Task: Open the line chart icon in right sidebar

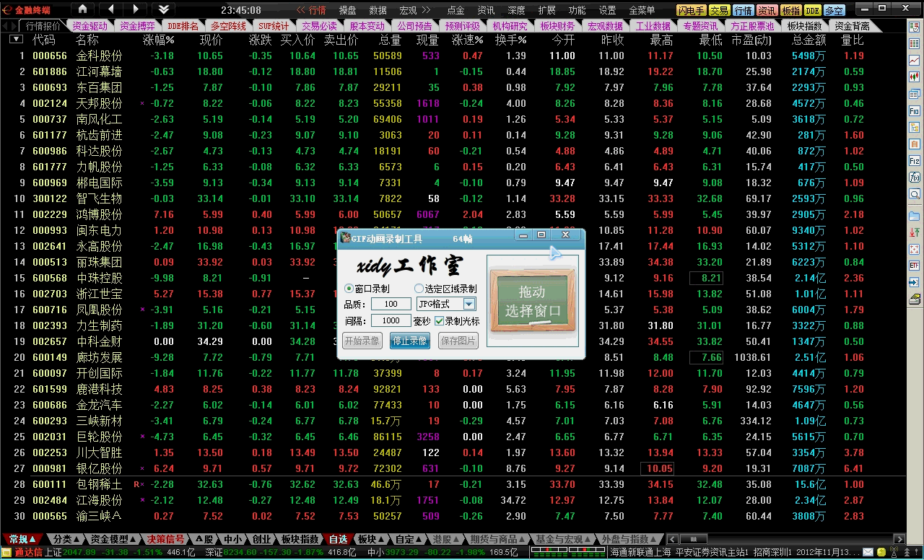Action: (915, 60)
